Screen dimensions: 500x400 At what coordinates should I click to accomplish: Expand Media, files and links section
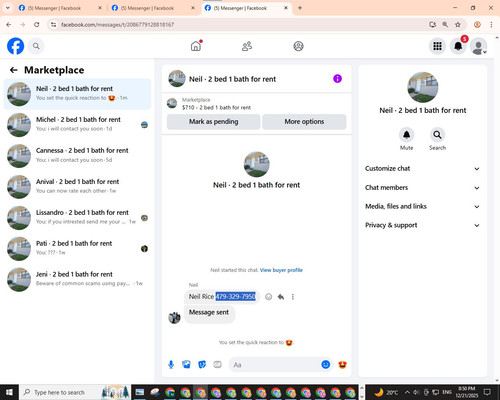click(422, 206)
